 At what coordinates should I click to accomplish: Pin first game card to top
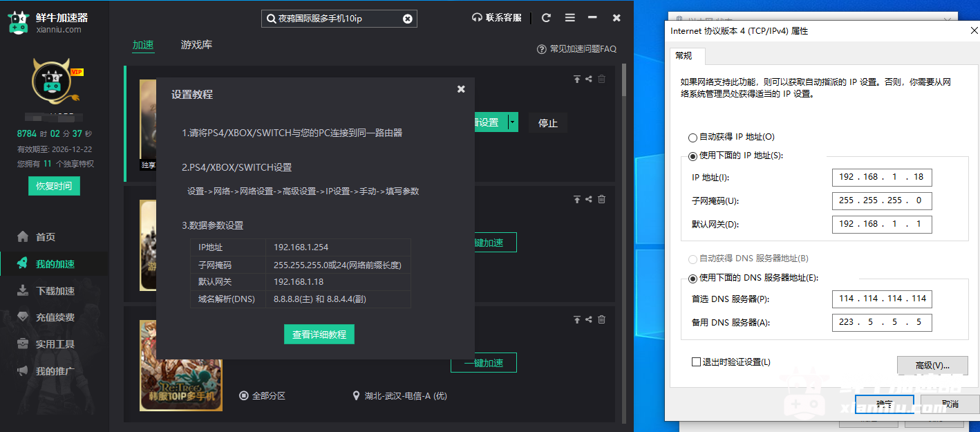pos(577,79)
